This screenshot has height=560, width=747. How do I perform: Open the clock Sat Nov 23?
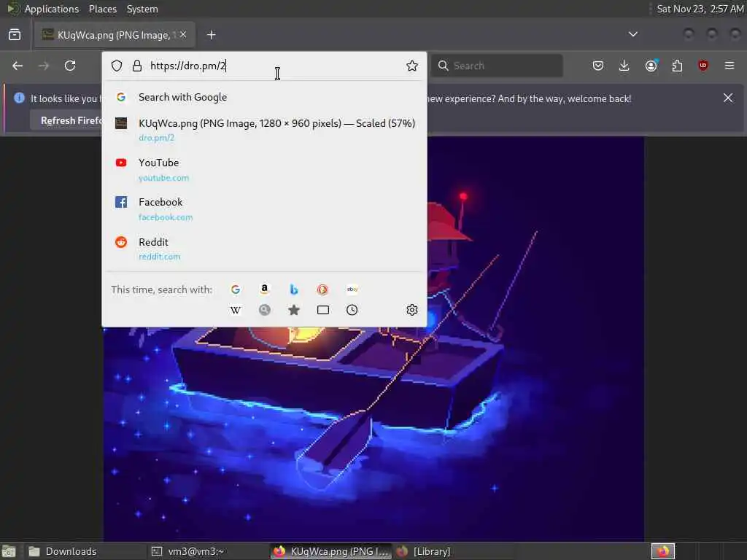[700, 9]
